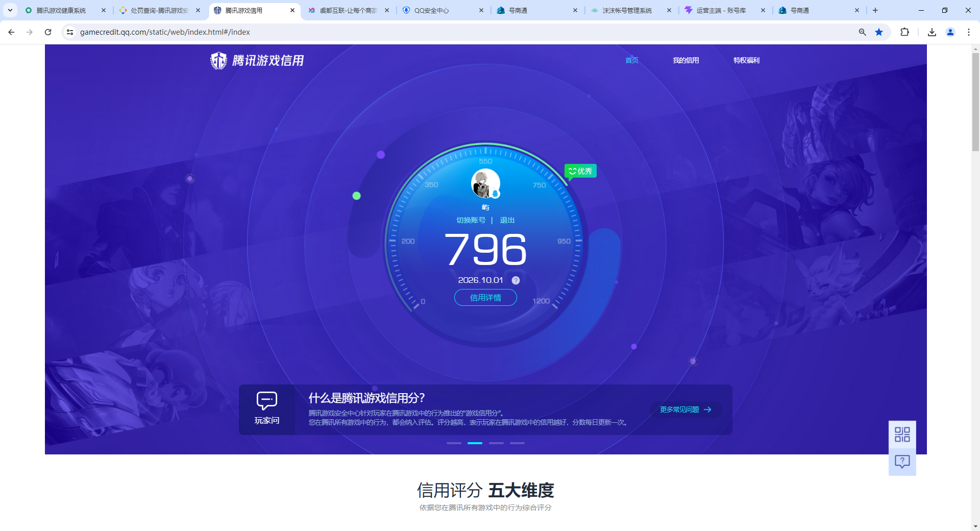This screenshot has width=980, height=531.
Task: Click the 切换账号 link
Action: (471, 221)
